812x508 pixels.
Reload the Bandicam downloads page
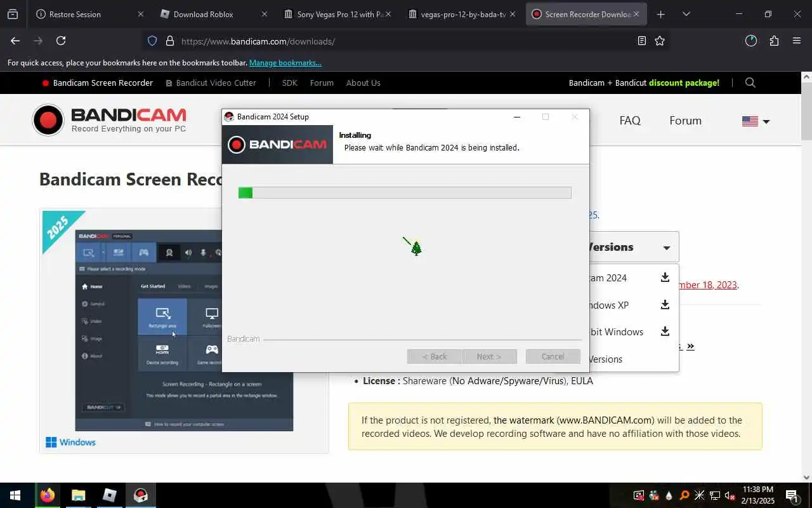tap(61, 41)
